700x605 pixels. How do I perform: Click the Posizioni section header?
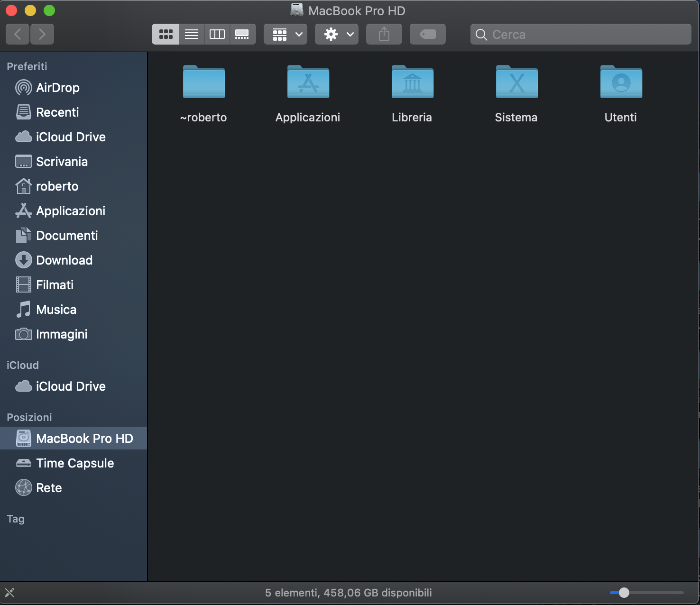pos(29,417)
